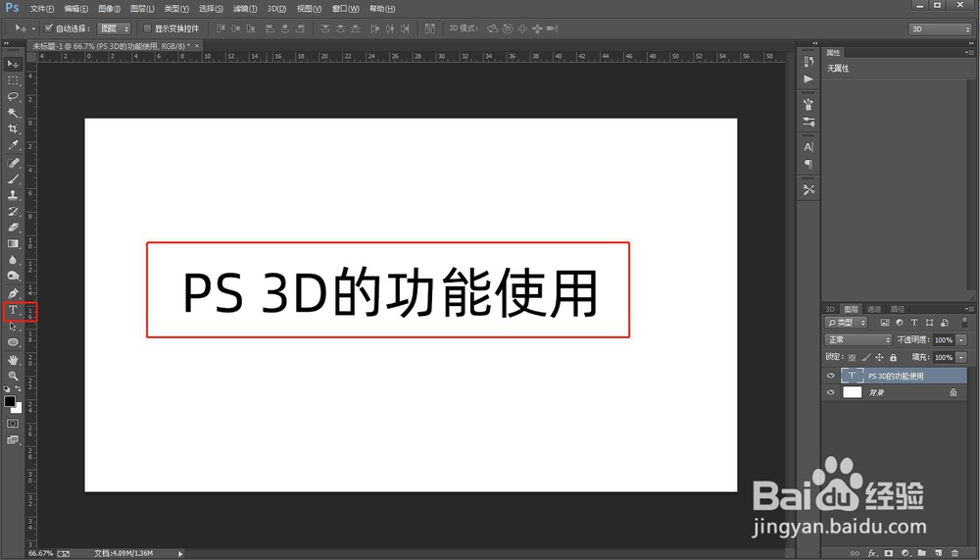
Task: Add layer mask from Layers panel bottom
Action: [889, 553]
